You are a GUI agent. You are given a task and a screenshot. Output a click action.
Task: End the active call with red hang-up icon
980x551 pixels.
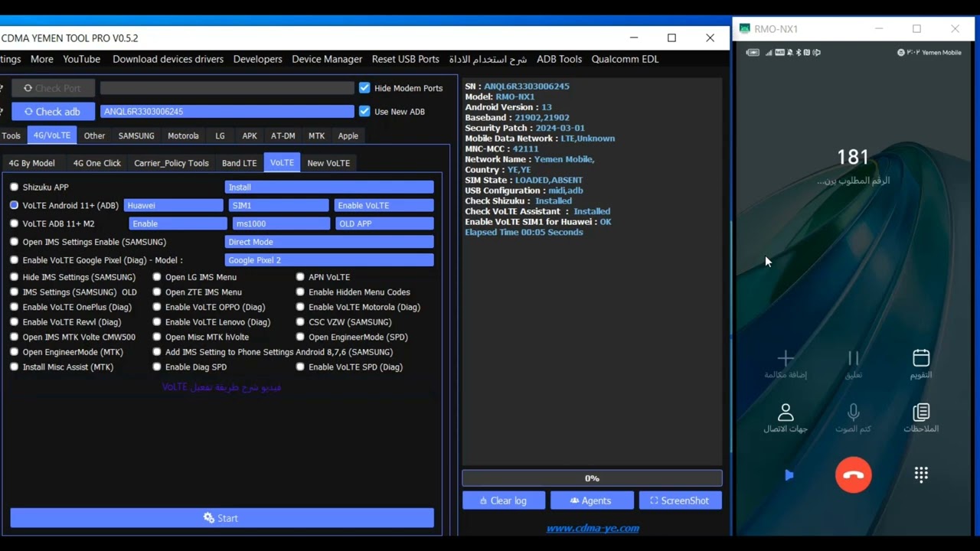(x=853, y=474)
